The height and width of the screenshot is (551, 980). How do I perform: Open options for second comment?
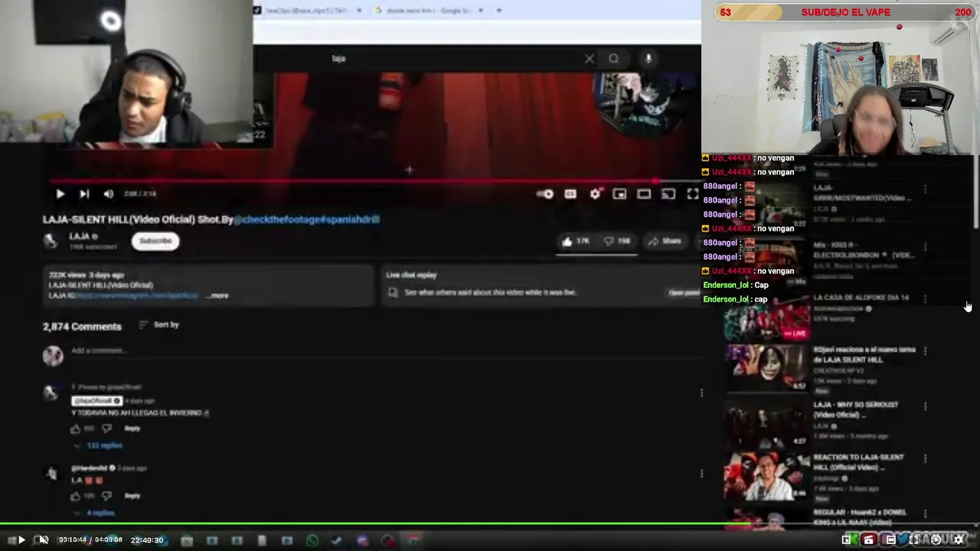pos(701,474)
